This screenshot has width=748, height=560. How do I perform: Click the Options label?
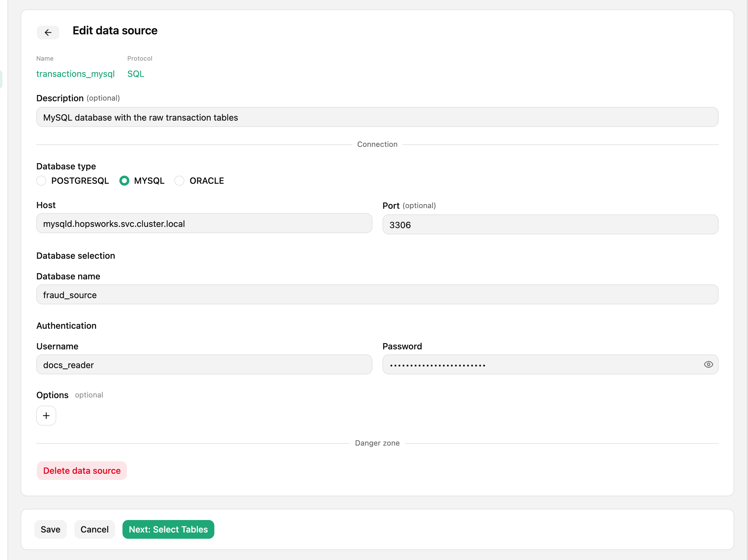coord(52,395)
